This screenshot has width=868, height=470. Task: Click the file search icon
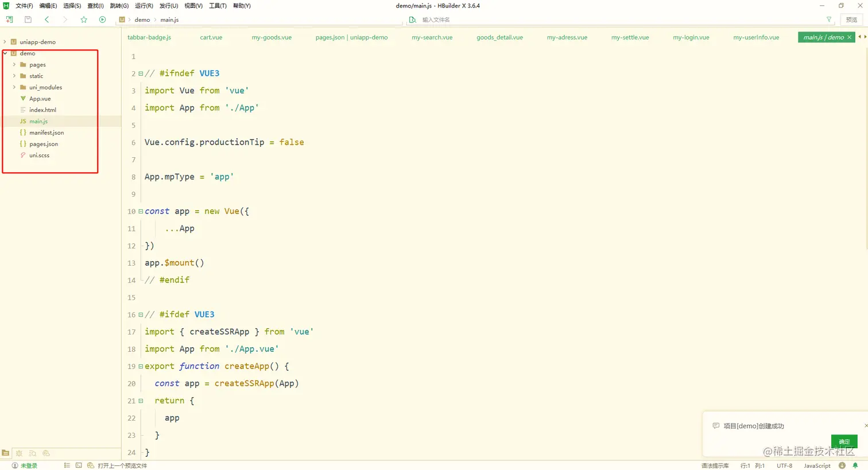[412, 20]
